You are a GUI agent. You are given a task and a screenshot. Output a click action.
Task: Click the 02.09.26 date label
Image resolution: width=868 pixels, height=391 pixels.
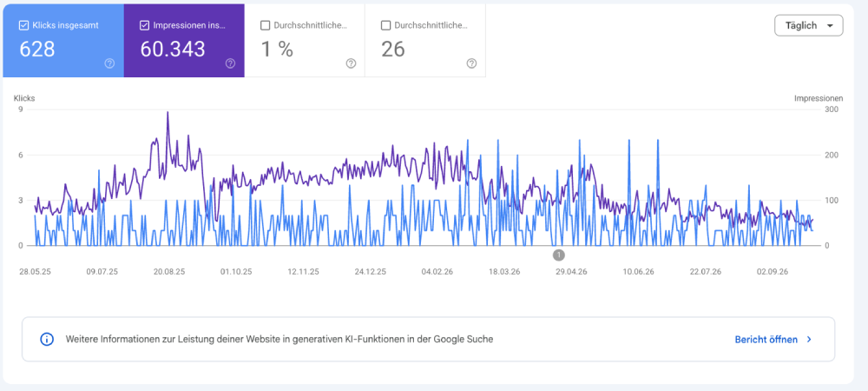(x=773, y=272)
